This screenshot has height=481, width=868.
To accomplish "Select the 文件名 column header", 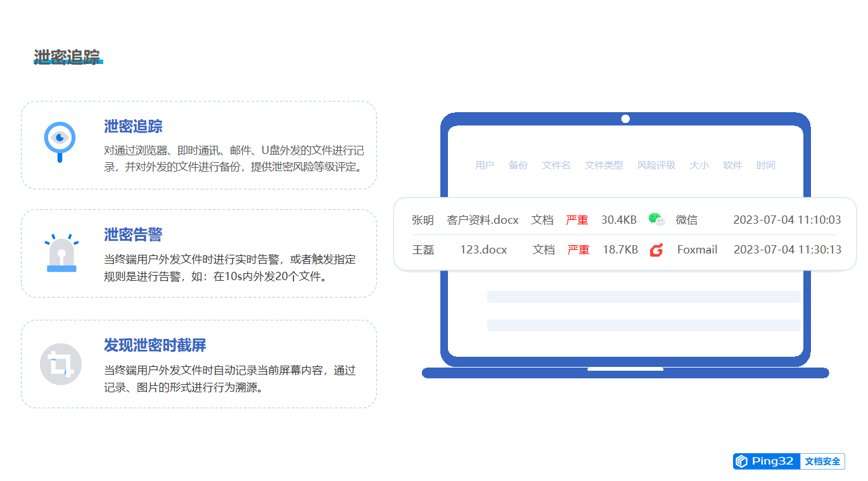I will pyautogui.click(x=556, y=165).
